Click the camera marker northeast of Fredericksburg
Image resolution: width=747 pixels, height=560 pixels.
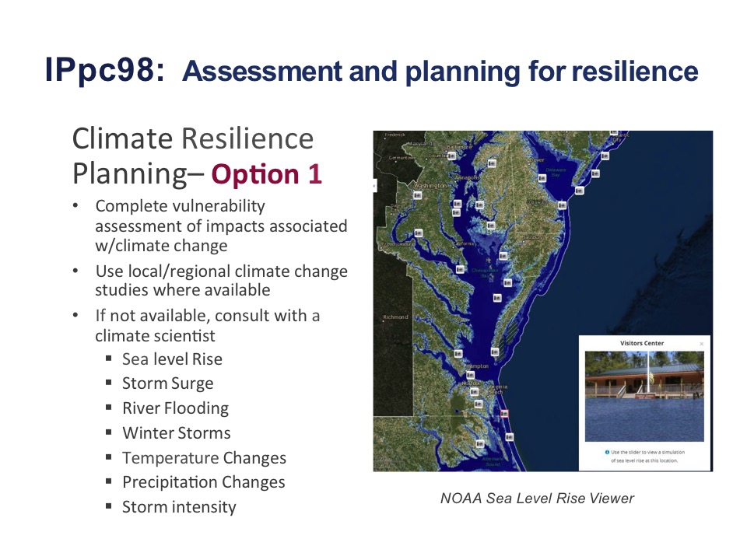pos(418,233)
